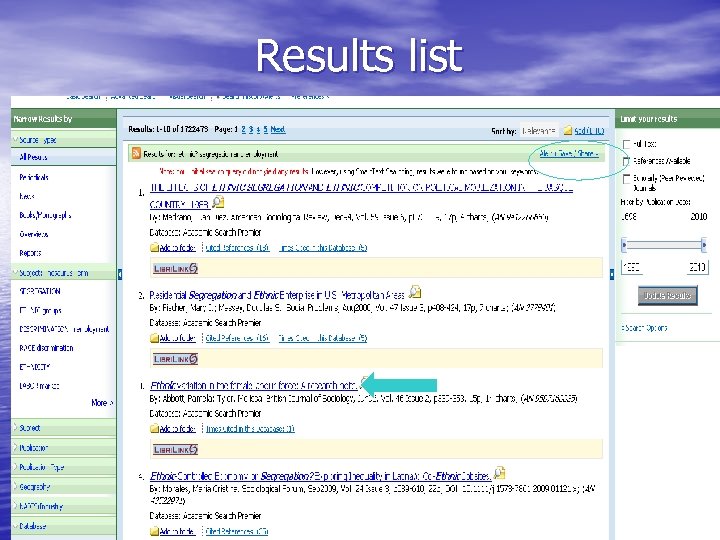720x540 pixels.
Task: Click the publication date slider track
Action: pos(664,245)
